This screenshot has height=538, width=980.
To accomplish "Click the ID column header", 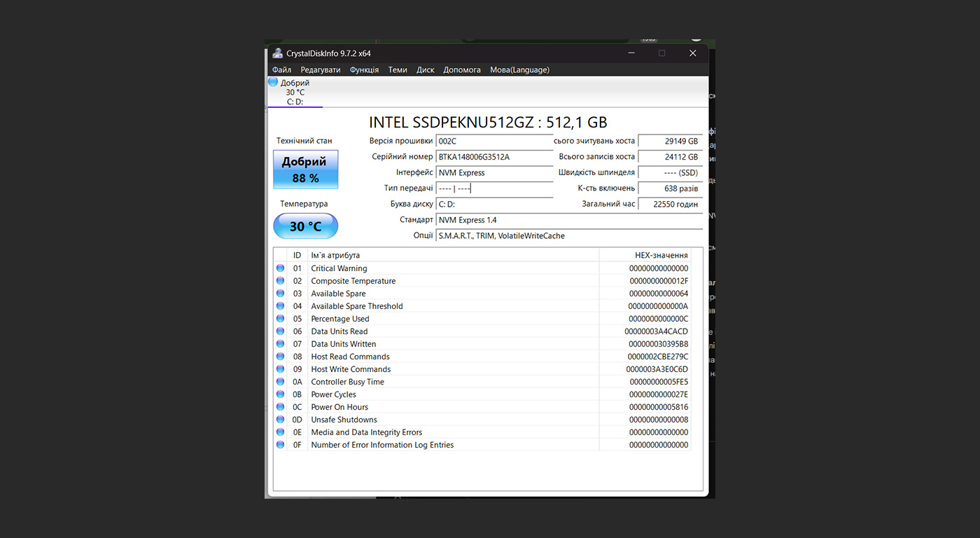I will point(297,255).
